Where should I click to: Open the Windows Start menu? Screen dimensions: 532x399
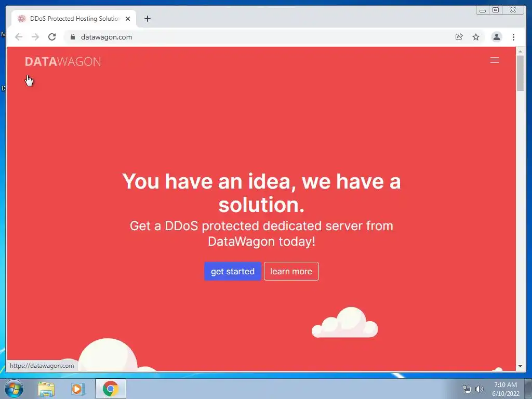tap(14, 389)
